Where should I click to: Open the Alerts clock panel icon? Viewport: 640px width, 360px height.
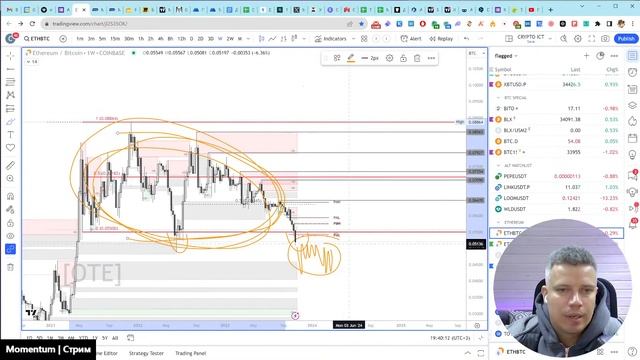pyautogui.click(x=632, y=72)
